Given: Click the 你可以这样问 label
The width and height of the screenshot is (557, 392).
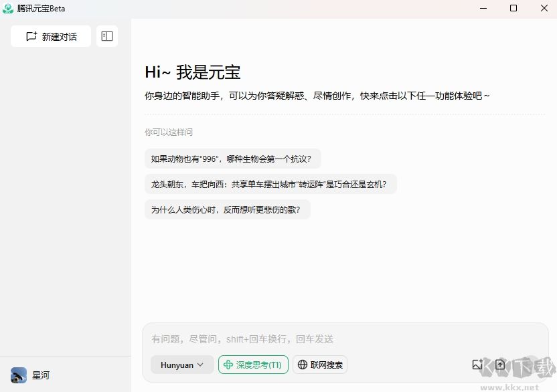Looking at the screenshot, I should click(169, 132).
